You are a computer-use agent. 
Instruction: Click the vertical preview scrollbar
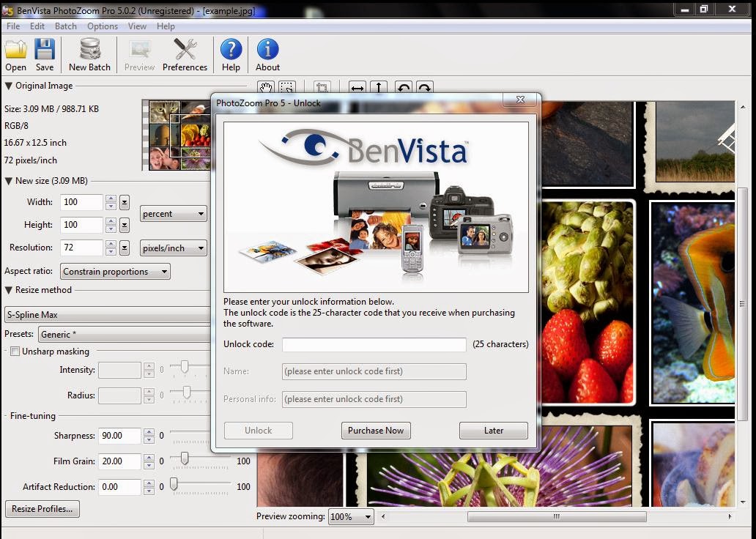click(x=743, y=304)
